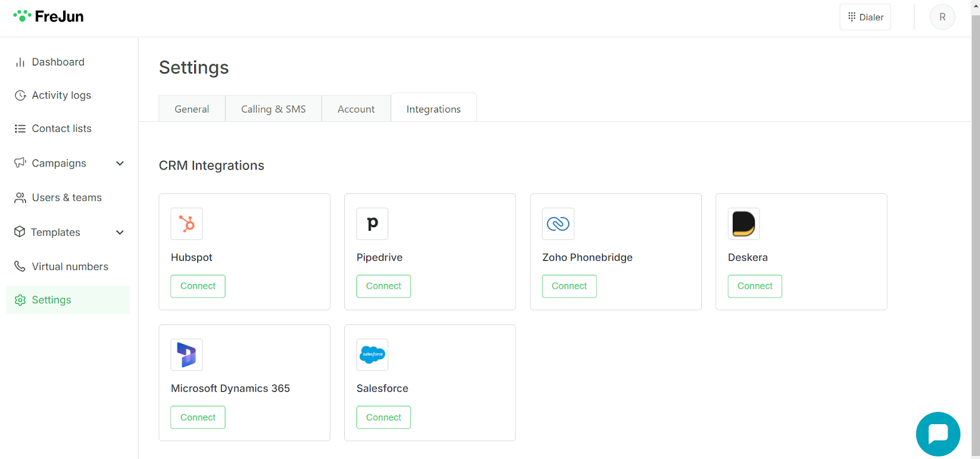This screenshot has width=980, height=459.
Task: Click the Pipedrive logo icon
Action: (372, 224)
